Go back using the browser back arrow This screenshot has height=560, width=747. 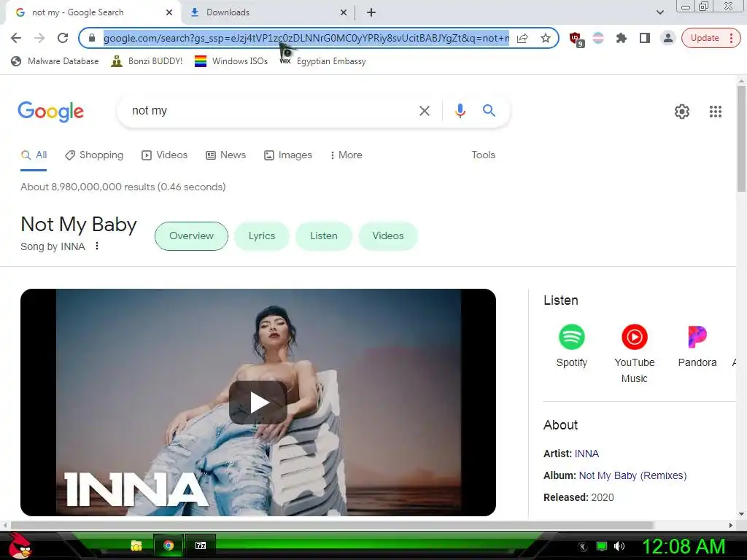click(16, 38)
